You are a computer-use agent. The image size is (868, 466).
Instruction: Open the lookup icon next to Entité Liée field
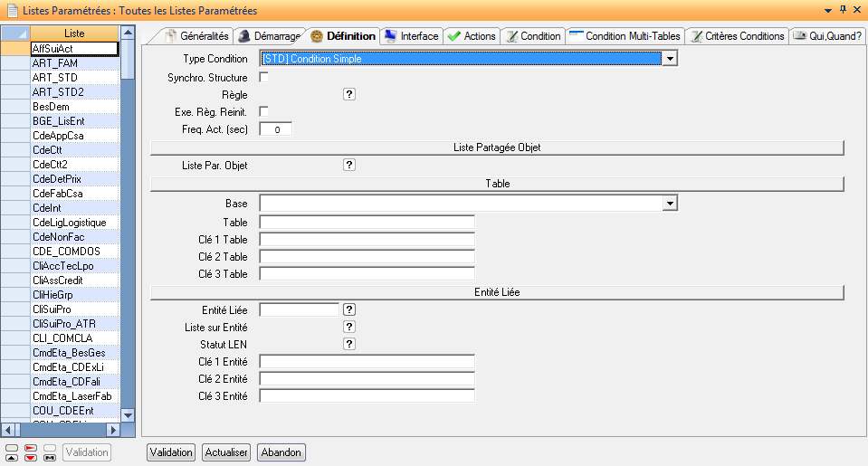coord(349,309)
